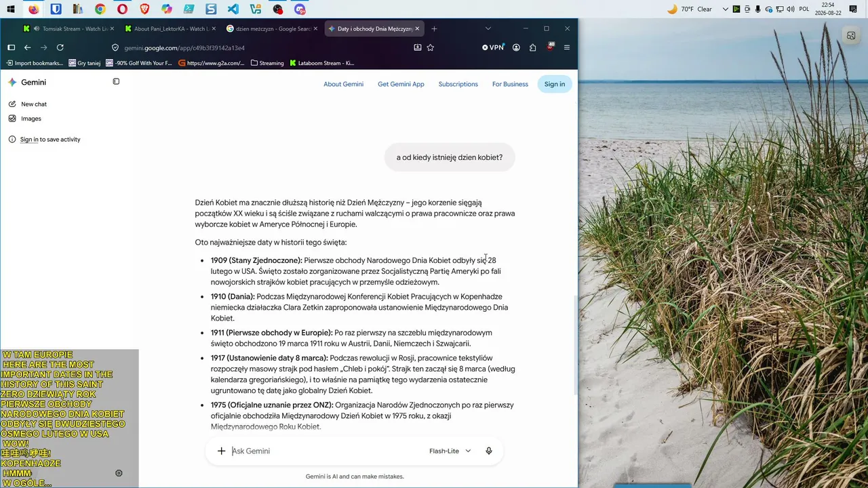The image size is (868, 488).
Task: Close the Google Search tab
Action: (x=315, y=28)
